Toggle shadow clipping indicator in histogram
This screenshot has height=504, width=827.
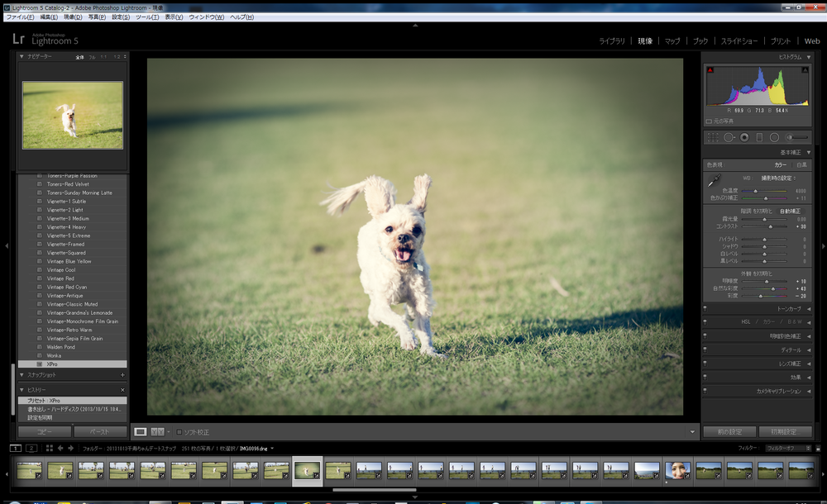[x=710, y=69]
